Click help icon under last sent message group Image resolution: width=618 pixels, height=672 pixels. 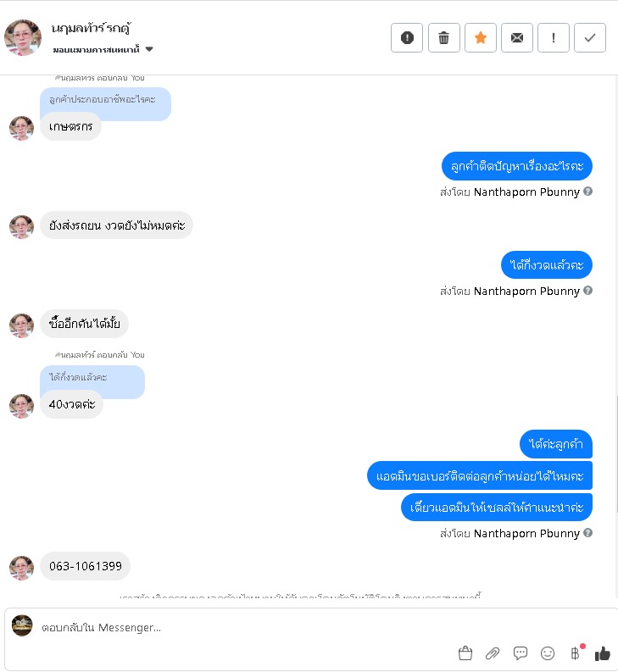(x=588, y=533)
